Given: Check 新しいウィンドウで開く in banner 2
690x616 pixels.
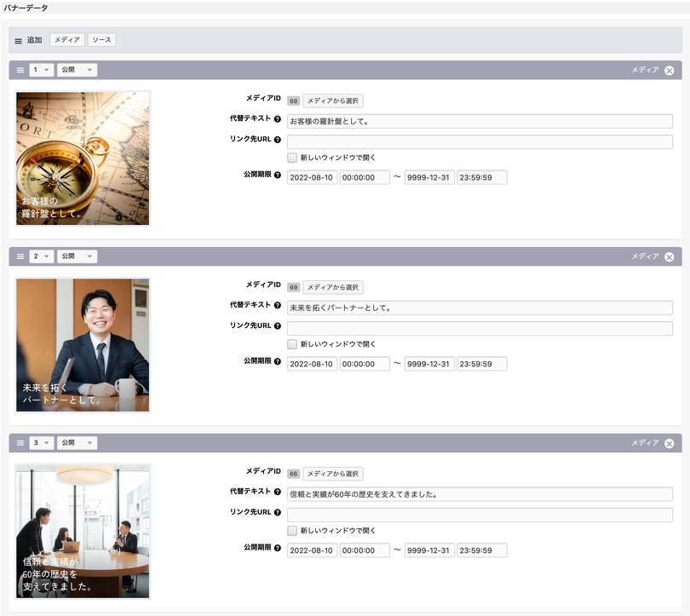Looking at the screenshot, I should click(x=292, y=344).
